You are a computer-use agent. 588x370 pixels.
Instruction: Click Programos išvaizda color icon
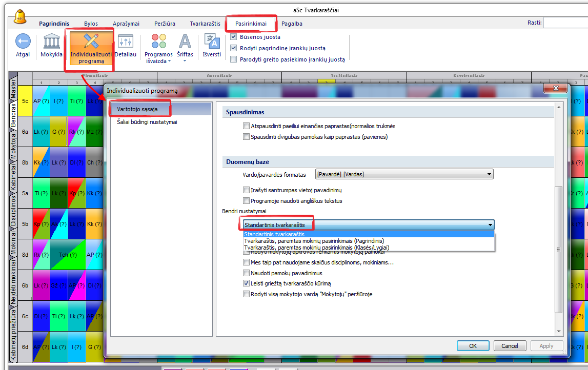click(x=158, y=42)
